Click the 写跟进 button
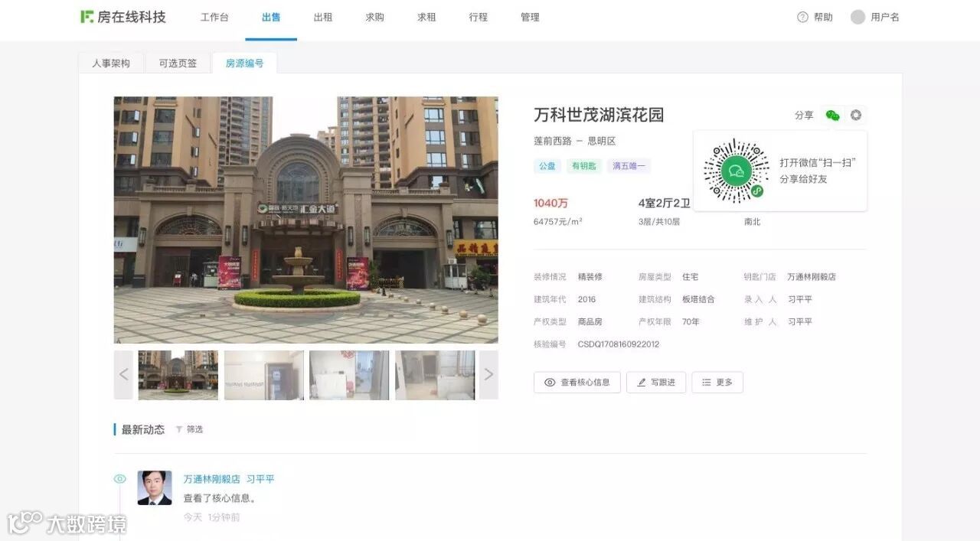 click(x=656, y=383)
